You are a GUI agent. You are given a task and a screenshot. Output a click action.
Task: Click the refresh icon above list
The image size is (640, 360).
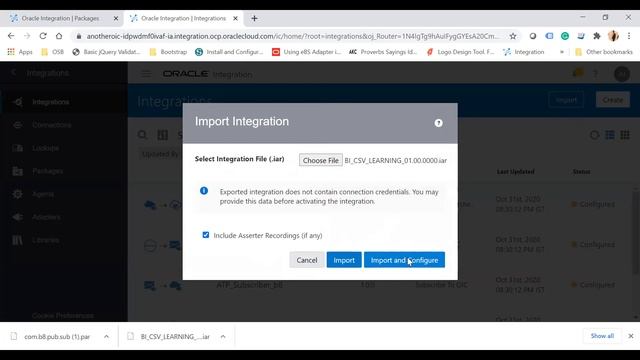594,135
